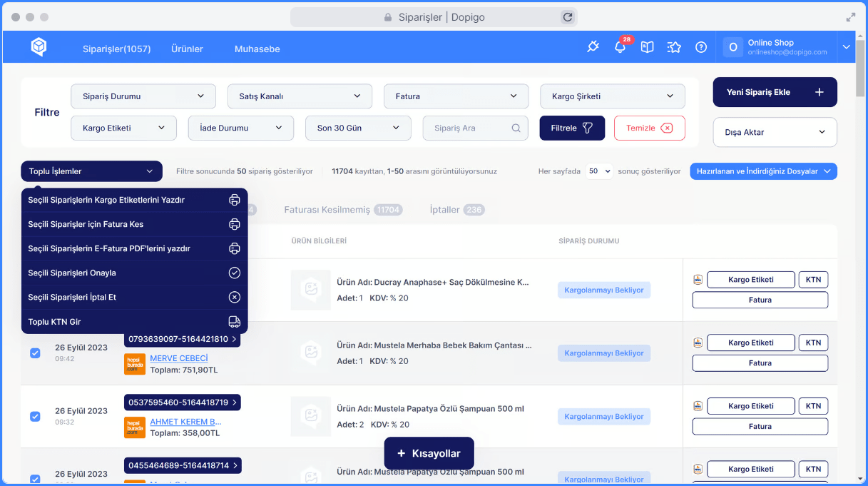
Task: Open the Satış Kanalı filter dropdown
Action: (300, 96)
